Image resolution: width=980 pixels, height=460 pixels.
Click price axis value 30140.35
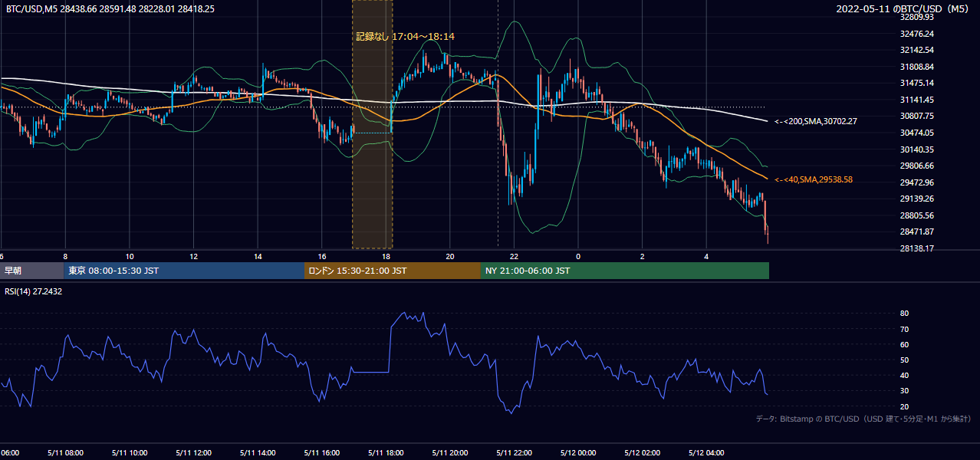pos(916,149)
